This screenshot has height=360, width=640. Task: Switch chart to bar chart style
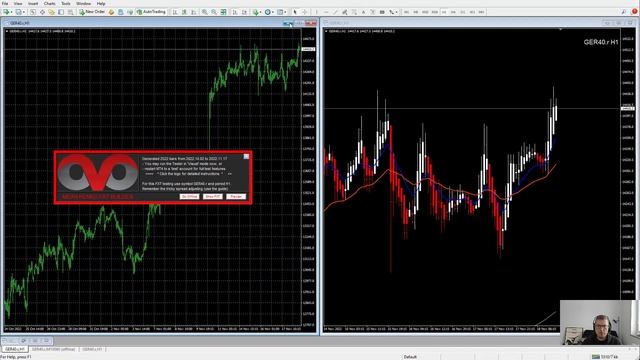pyautogui.click(x=175, y=12)
